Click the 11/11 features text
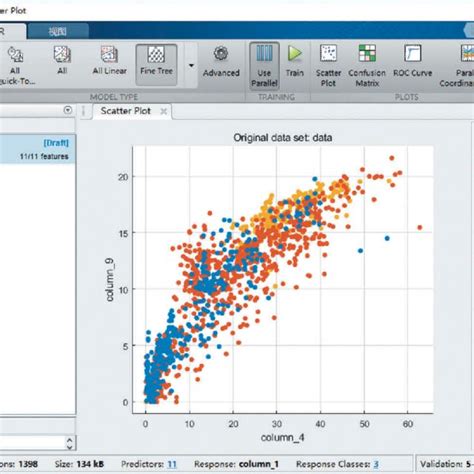This screenshot has height=474, width=474. (x=44, y=156)
